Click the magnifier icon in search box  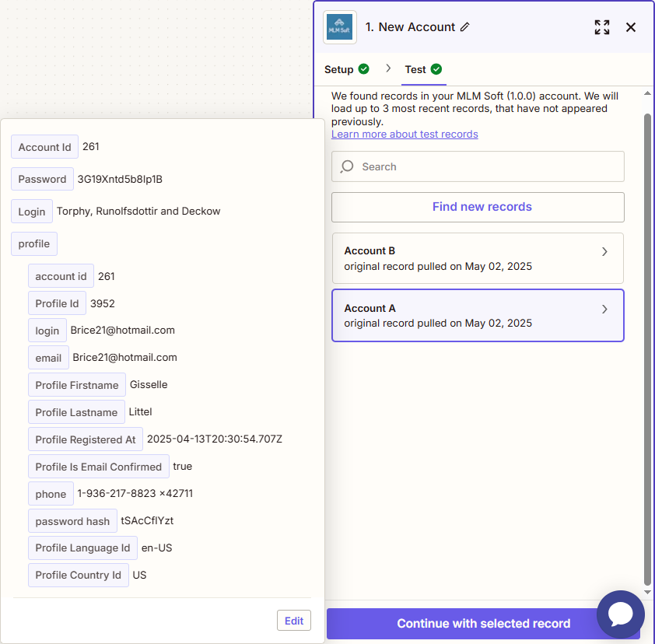pos(348,166)
